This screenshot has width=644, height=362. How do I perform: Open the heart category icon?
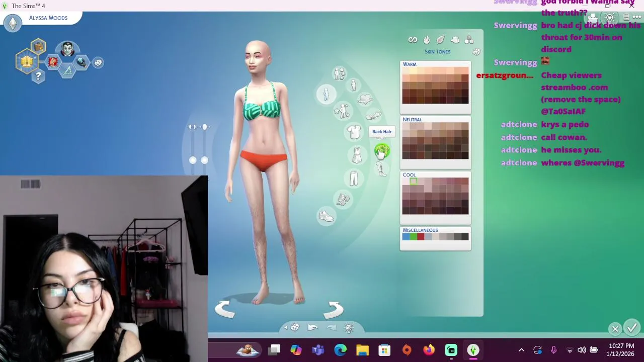tap(365, 98)
